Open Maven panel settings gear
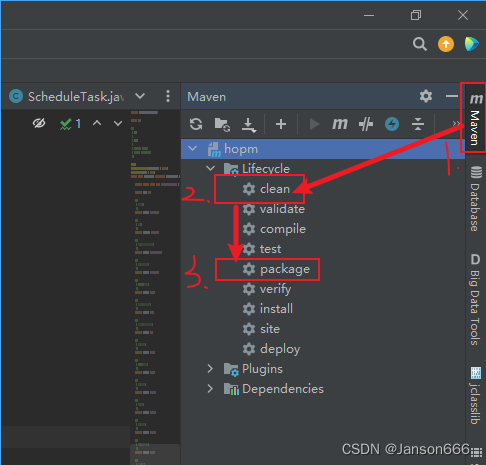The image size is (486, 465). tap(426, 96)
